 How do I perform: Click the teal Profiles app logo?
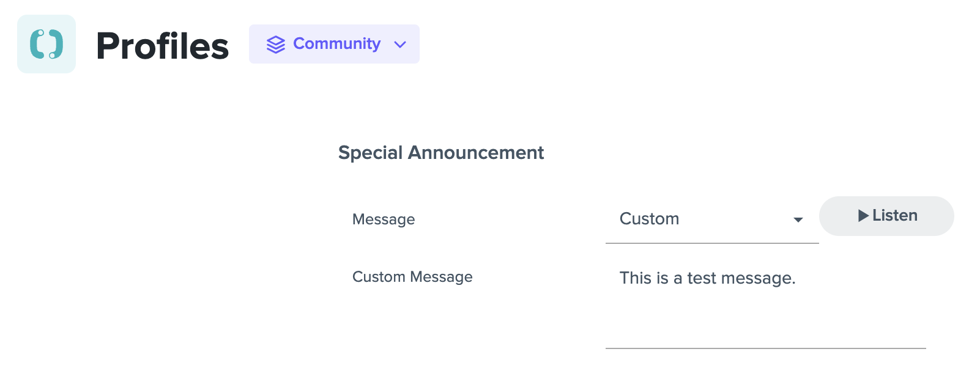coord(46,44)
